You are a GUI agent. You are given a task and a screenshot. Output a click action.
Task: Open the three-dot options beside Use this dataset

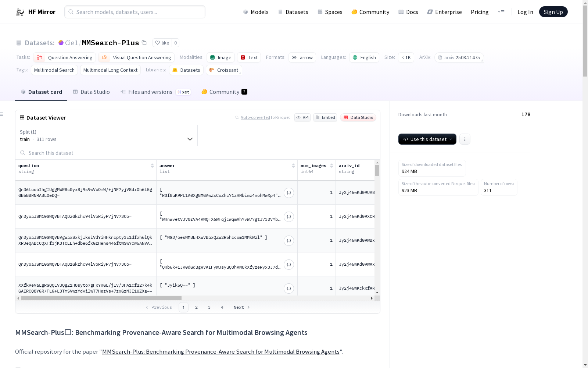465,139
